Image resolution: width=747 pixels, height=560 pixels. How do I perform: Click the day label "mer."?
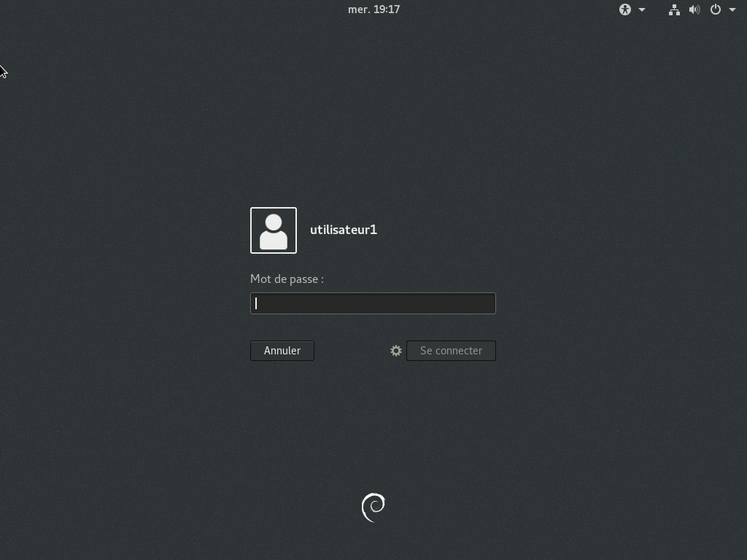tap(358, 9)
